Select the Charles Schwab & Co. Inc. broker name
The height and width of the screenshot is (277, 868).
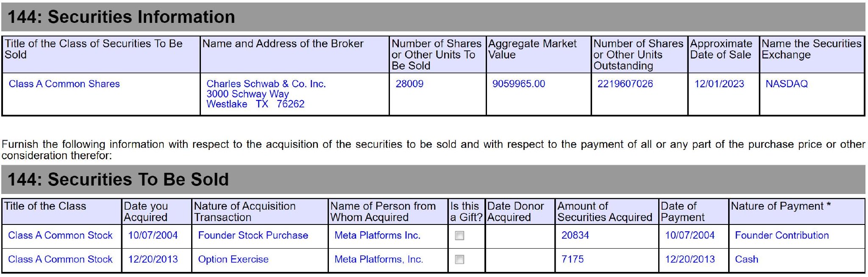tap(266, 84)
